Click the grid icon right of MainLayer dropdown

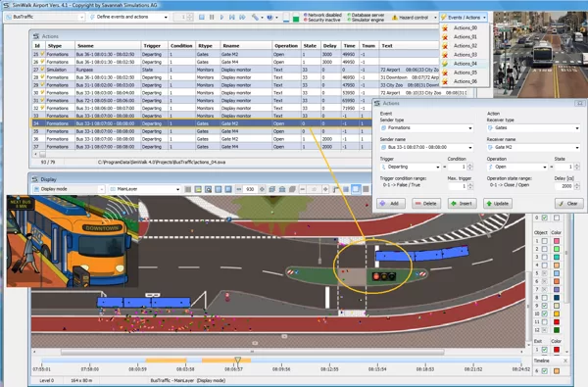click(188, 189)
